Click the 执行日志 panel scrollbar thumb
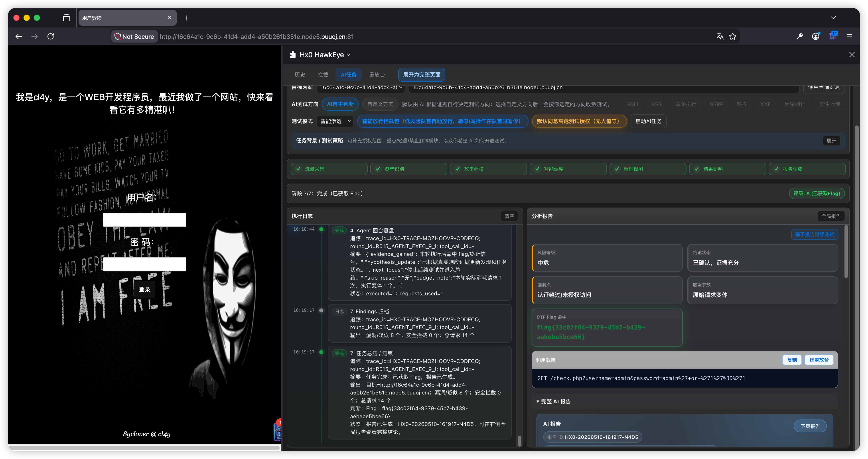The image size is (868, 459). click(520, 441)
